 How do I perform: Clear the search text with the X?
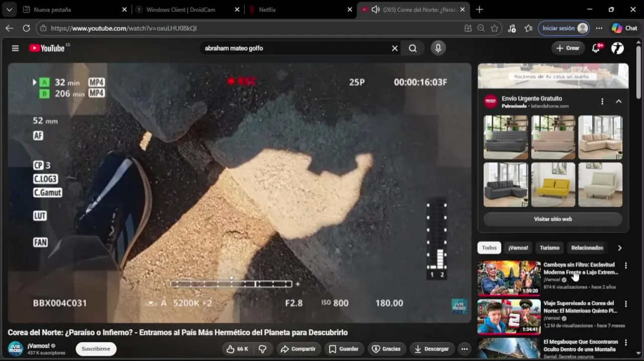[x=395, y=48]
